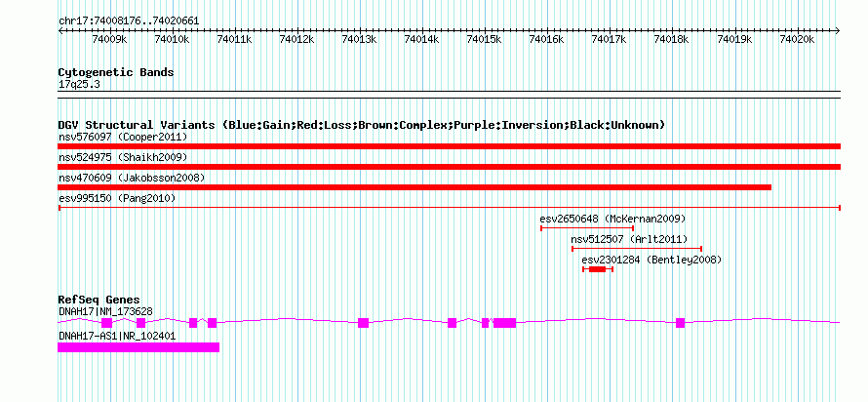
Task: Open the nsv512507 (Arlt2011) variant label
Action: (x=629, y=239)
